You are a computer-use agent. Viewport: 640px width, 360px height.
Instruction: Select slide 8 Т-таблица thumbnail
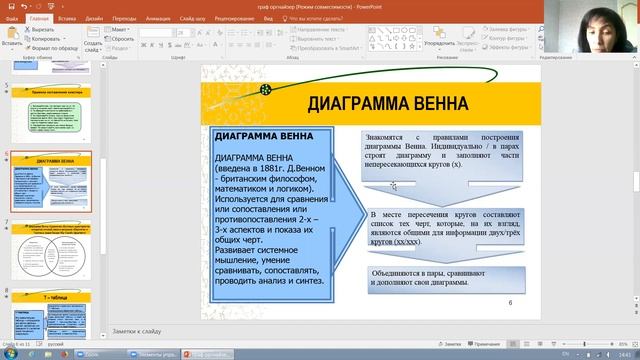coord(51,314)
